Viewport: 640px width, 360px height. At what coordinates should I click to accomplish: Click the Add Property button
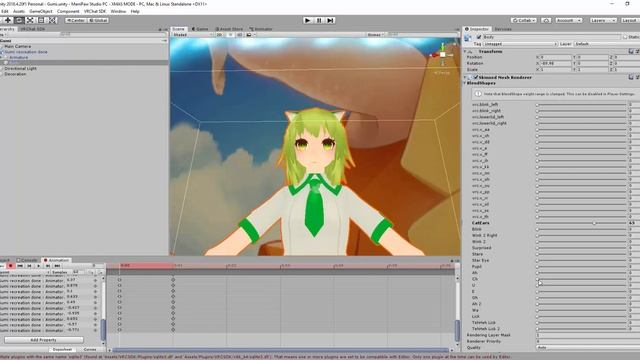44,340
